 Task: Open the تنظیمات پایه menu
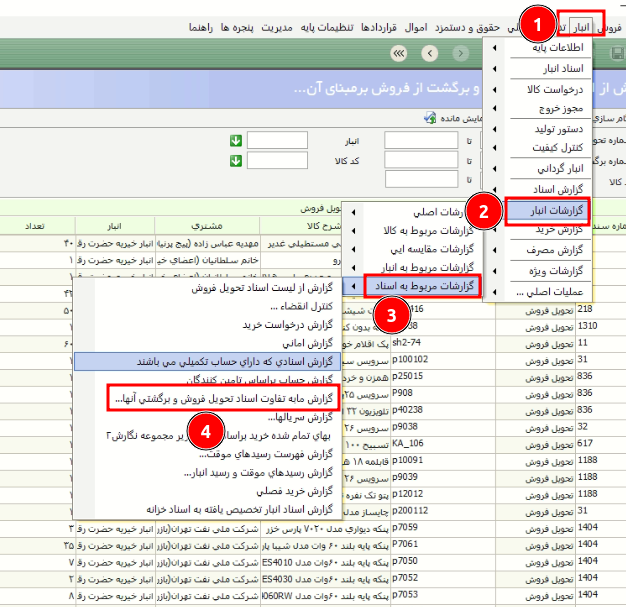point(327,28)
